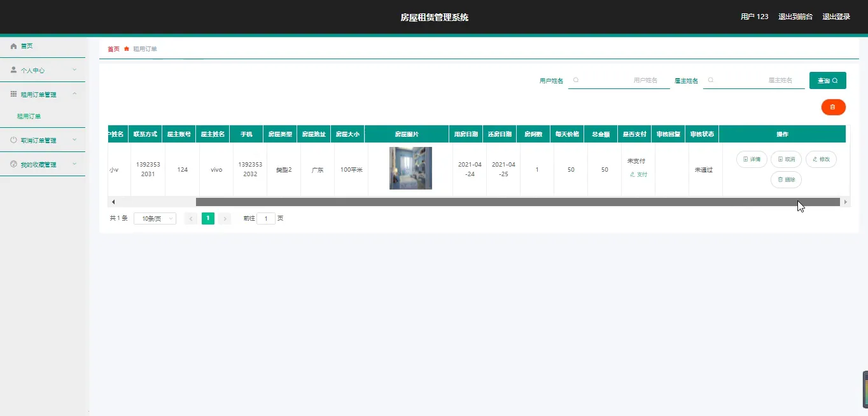Click the previous page arrow in pagination
The image size is (868, 416).
[190, 218]
